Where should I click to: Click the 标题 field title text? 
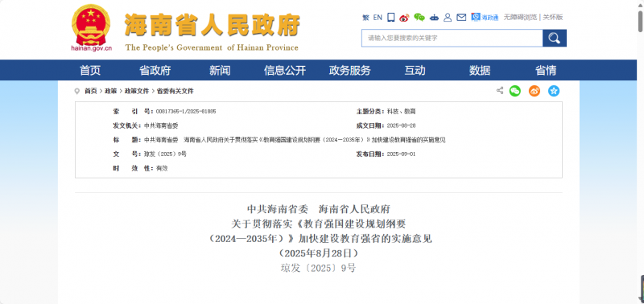click(295, 140)
